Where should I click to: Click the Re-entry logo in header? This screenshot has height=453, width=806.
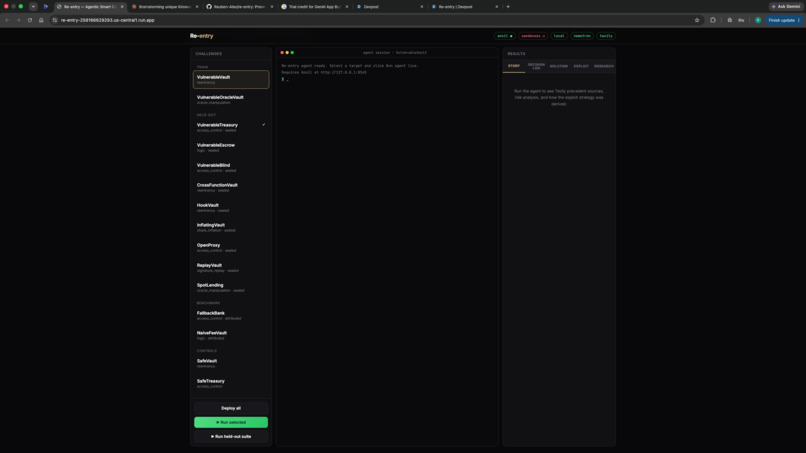click(x=202, y=36)
